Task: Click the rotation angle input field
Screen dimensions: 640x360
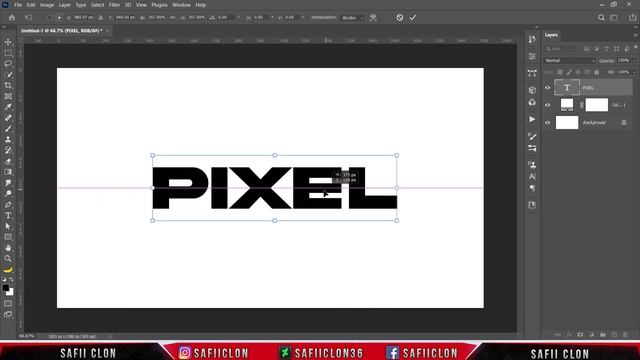Action: tap(225, 18)
